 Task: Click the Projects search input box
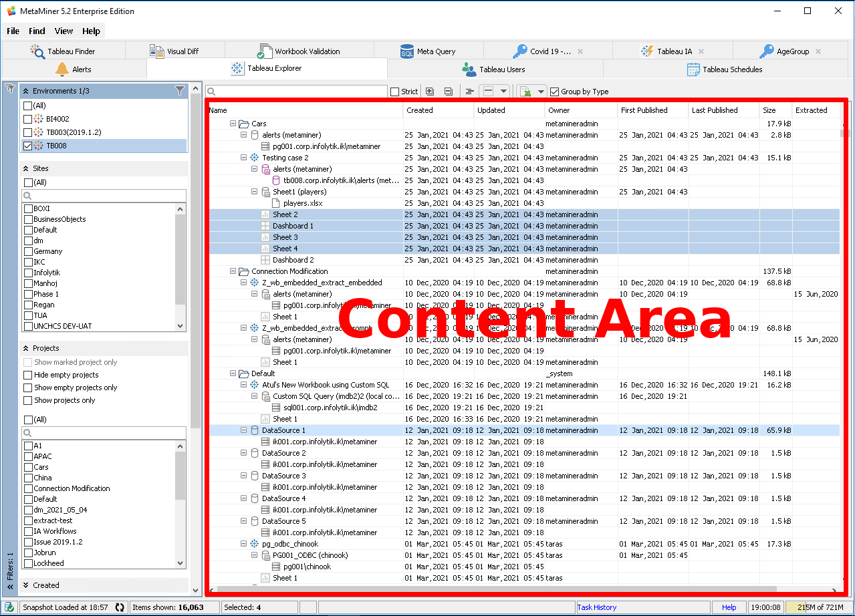[104, 433]
